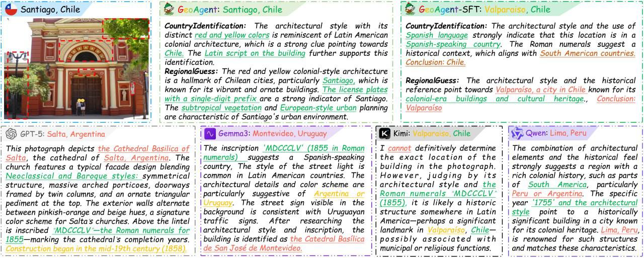
Task: Click the underlined 'Neoclassical and Baroque styles:' phrase
Action: click(73, 176)
